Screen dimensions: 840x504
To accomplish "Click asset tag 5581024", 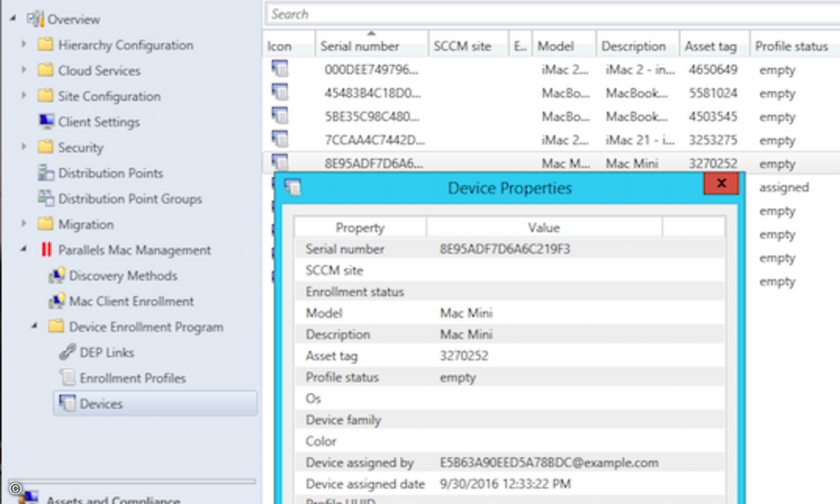I will (713, 94).
